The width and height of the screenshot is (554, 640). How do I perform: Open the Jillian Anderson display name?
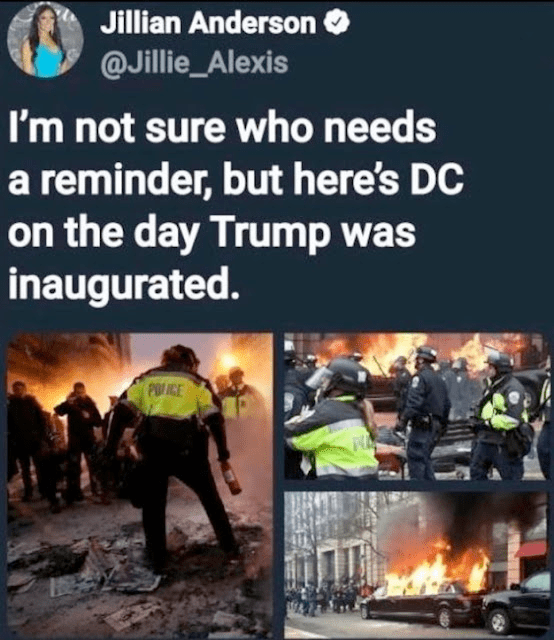tap(209, 23)
